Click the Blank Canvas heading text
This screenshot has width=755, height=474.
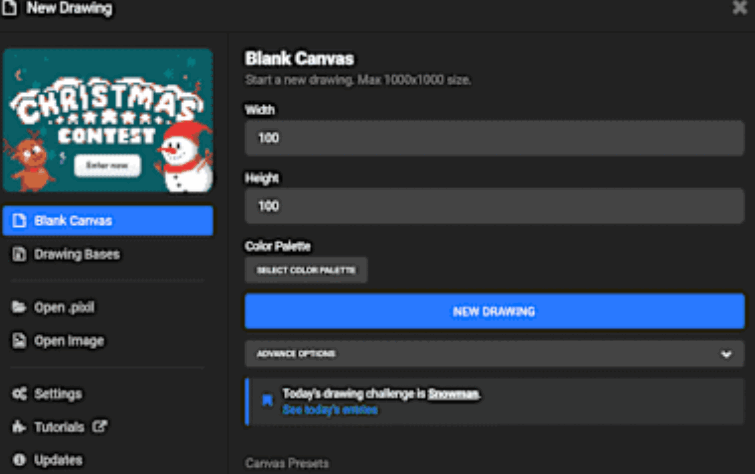299,59
